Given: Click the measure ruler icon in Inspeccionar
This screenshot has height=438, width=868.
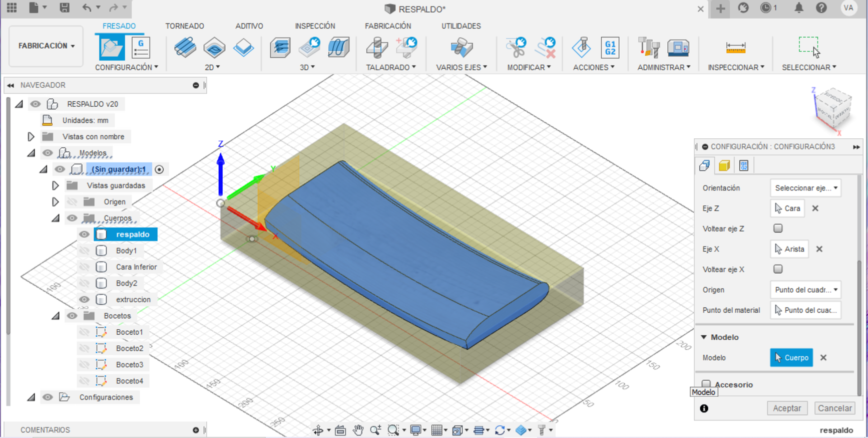Looking at the screenshot, I should click(736, 48).
